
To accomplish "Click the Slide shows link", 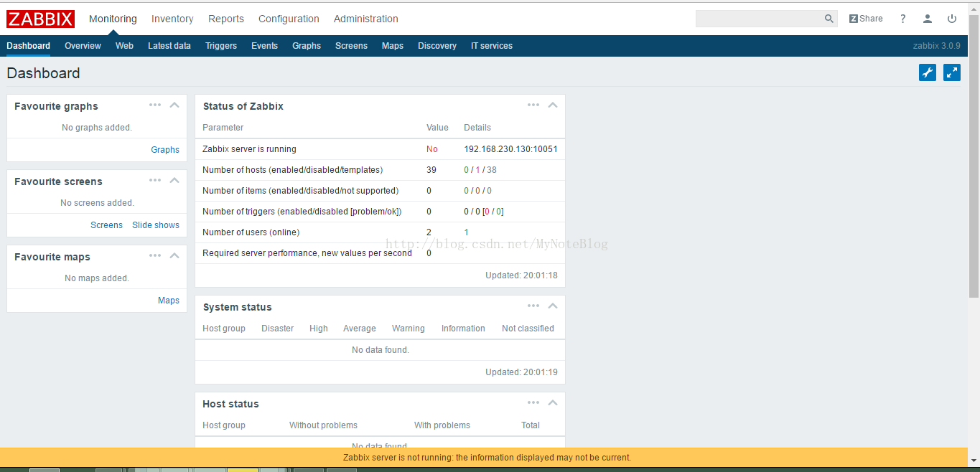I will pyautogui.click(x=156, y=225).
